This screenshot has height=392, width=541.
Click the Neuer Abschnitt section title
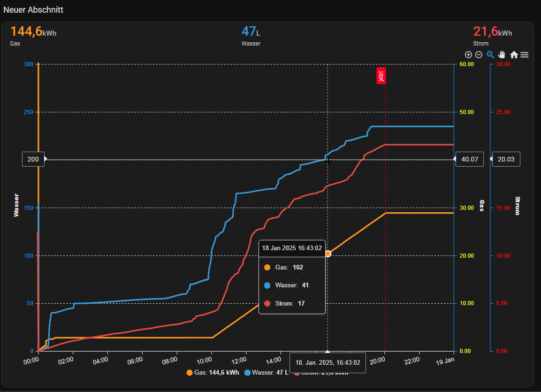pos(33,9)
